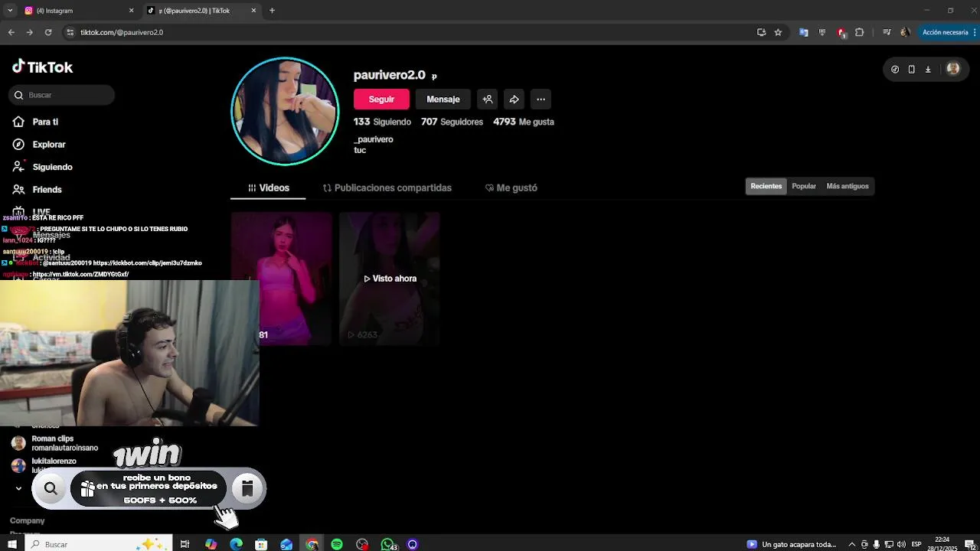Reload the current page

coord(48,32)
